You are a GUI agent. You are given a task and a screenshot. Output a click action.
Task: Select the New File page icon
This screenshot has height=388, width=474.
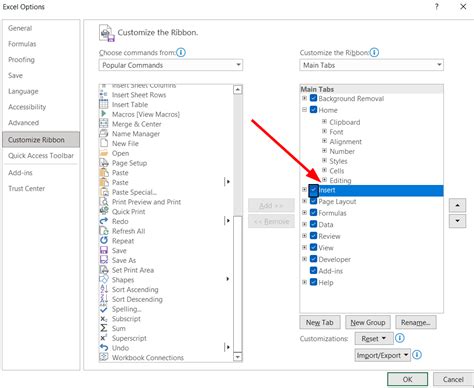point(104,143)
